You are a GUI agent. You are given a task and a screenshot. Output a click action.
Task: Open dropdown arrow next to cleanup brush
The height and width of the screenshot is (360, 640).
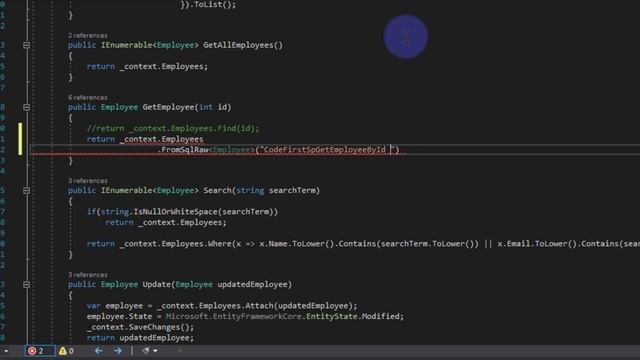coord(156,351)
